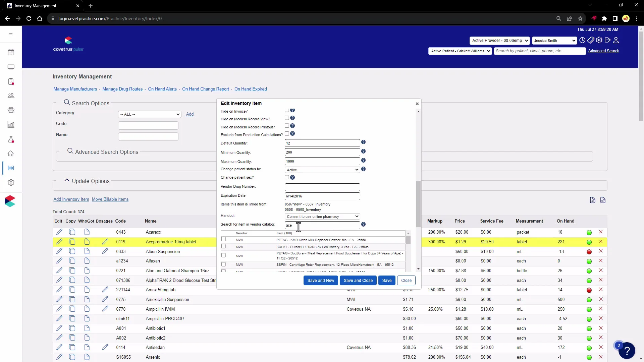This screenshot has height=362, width=644.
Task: Check Hide on Medical Record View box
Action: pyautogui.click(x=287, y=118)
